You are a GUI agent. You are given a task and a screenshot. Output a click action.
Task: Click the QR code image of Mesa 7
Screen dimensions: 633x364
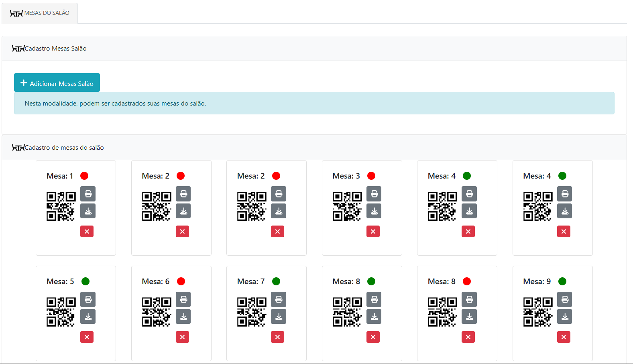252,312
